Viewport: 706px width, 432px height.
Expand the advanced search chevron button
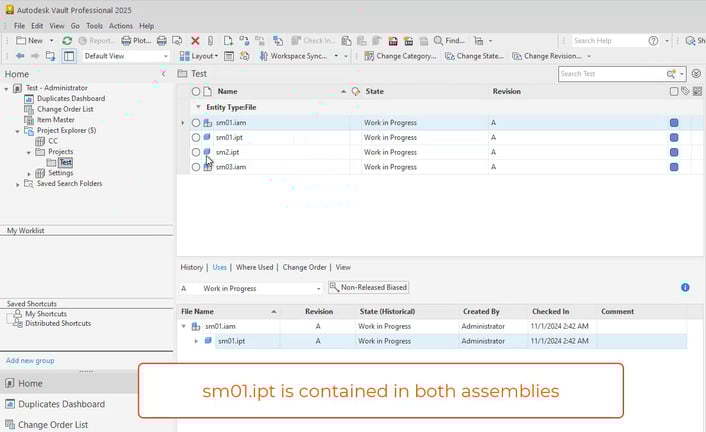[x=697, y=73]
